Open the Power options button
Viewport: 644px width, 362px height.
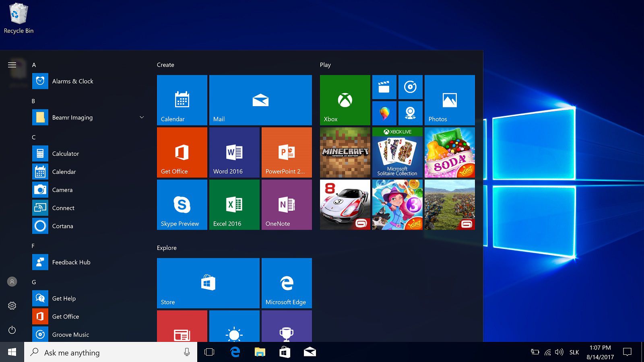tap(12, 330)
